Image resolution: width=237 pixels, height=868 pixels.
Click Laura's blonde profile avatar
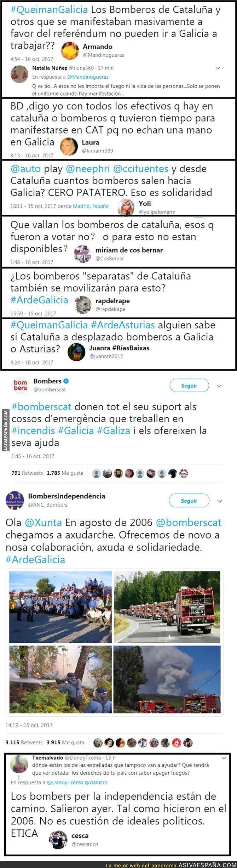tap(69, 147)
